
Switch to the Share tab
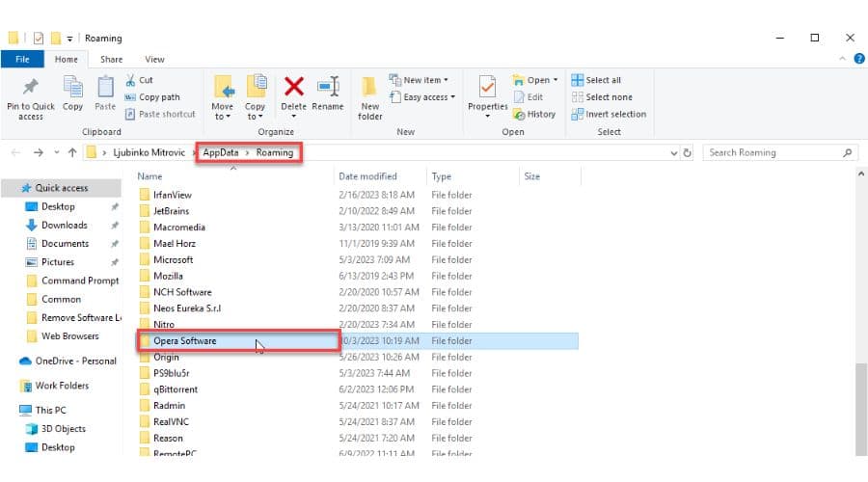pos(111,59)
